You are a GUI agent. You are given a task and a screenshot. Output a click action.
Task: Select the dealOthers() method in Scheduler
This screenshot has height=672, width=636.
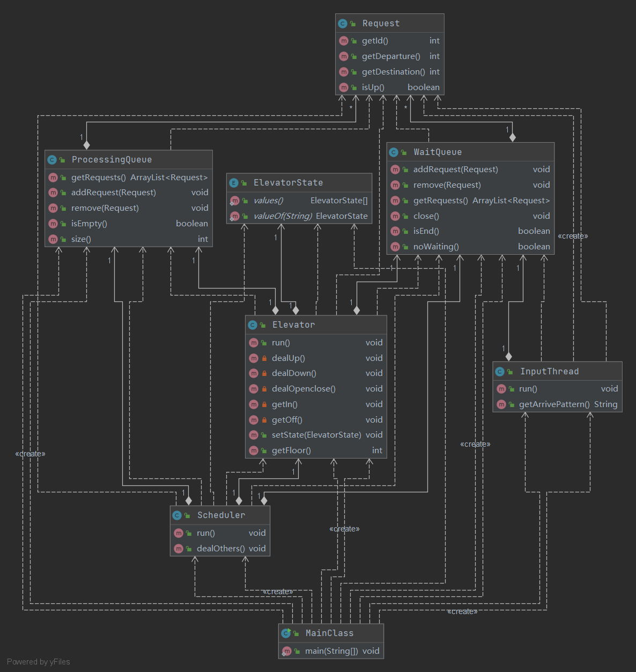(x=220, y=549)
